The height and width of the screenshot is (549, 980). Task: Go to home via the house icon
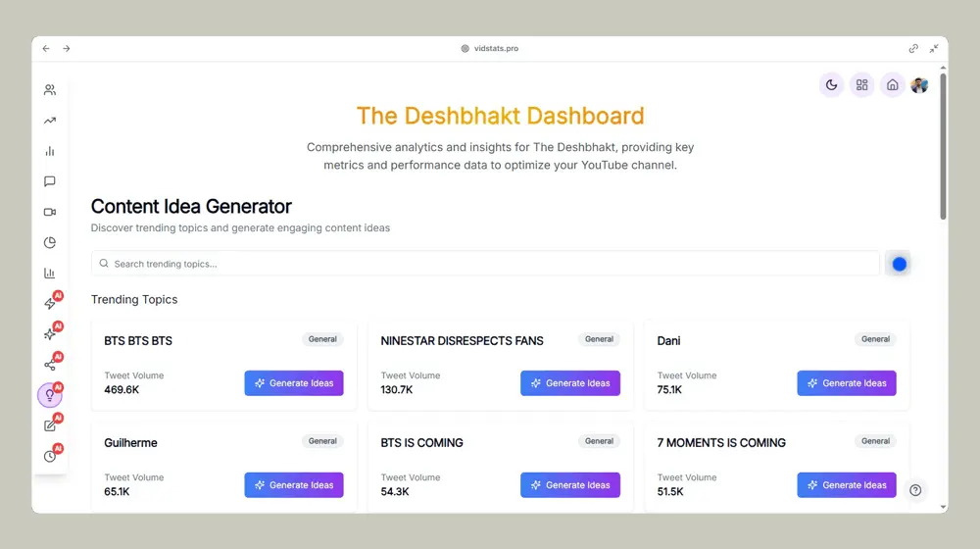tap(893, 85)
